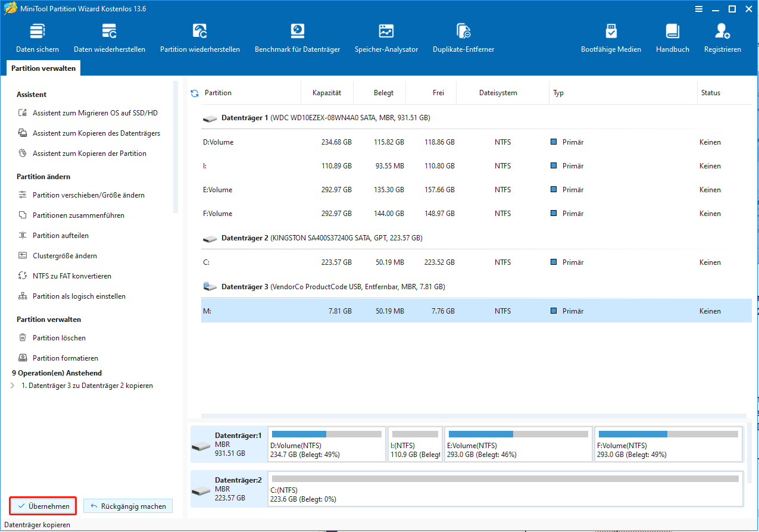Image resolution: width=759 pixels, height=532 pixels.
Task: Sort by Partition column header
Action: coord(218,93)
